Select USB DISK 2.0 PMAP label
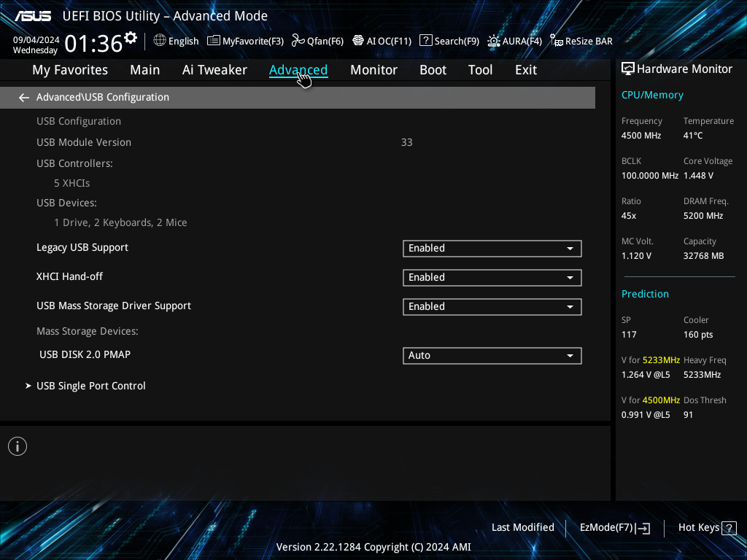The width and height of the screenshot is (747, 560). point(85,355)
